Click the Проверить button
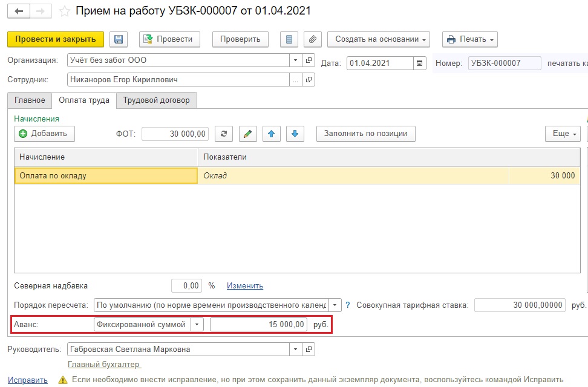This screenshot has height=387, width=588. coord(240,39)
